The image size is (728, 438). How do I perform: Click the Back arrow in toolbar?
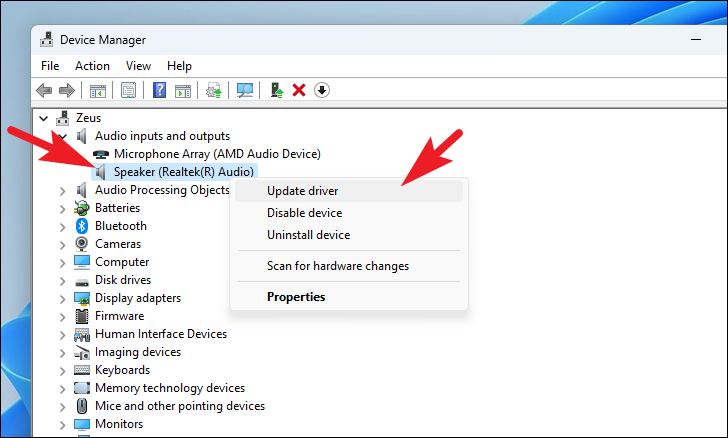coord(44,90)
